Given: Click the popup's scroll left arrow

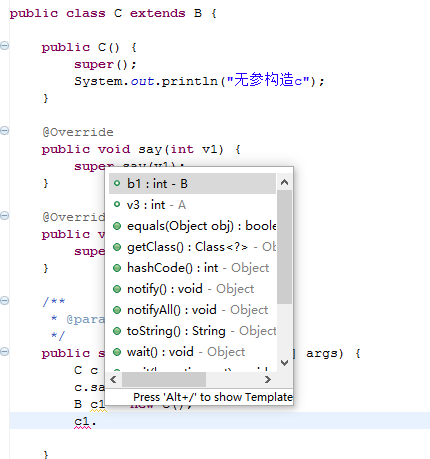Looking at the screenshot, I should 114,379.
